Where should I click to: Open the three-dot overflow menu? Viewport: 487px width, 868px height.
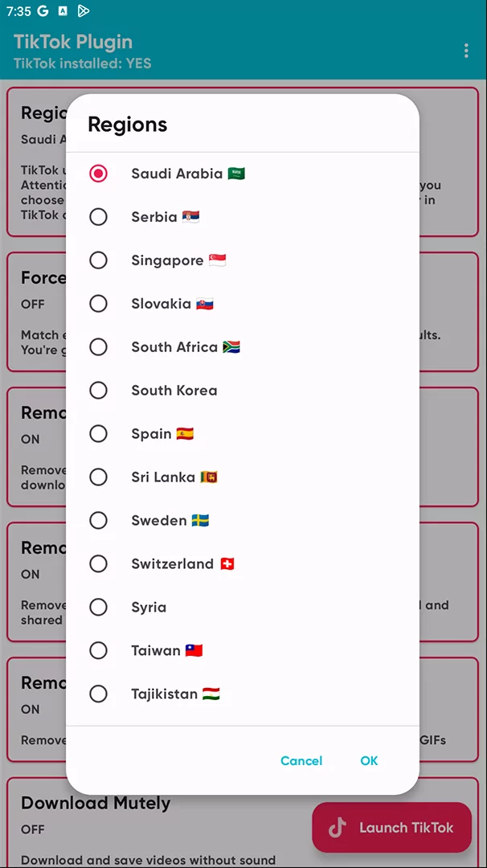click(x=466, y=51)
